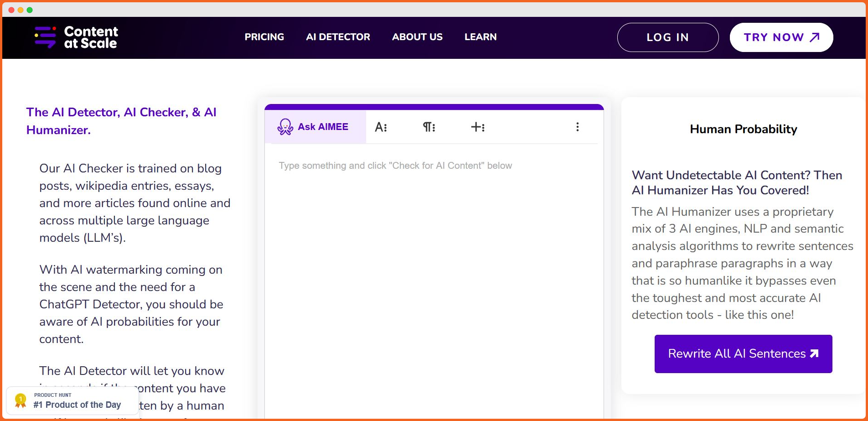
Task: Click "The AI Detector, AI Checker, & AI Humanizer." heading
Action: 121,121
